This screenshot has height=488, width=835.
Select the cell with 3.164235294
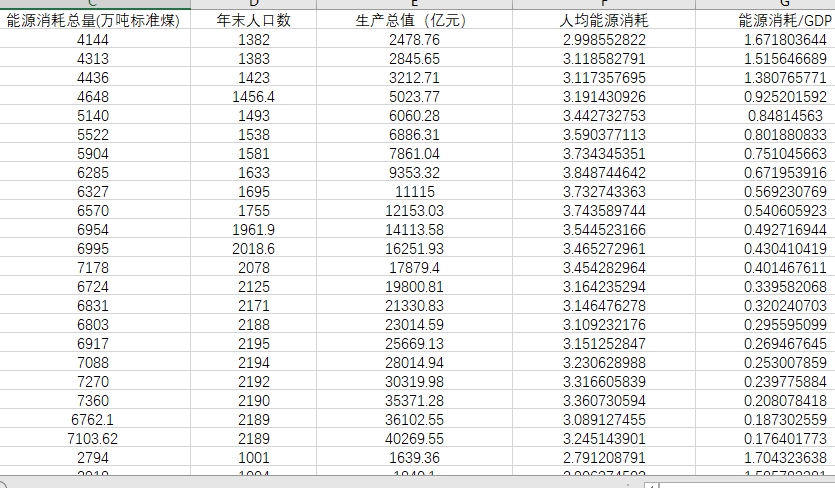point(604,287)
